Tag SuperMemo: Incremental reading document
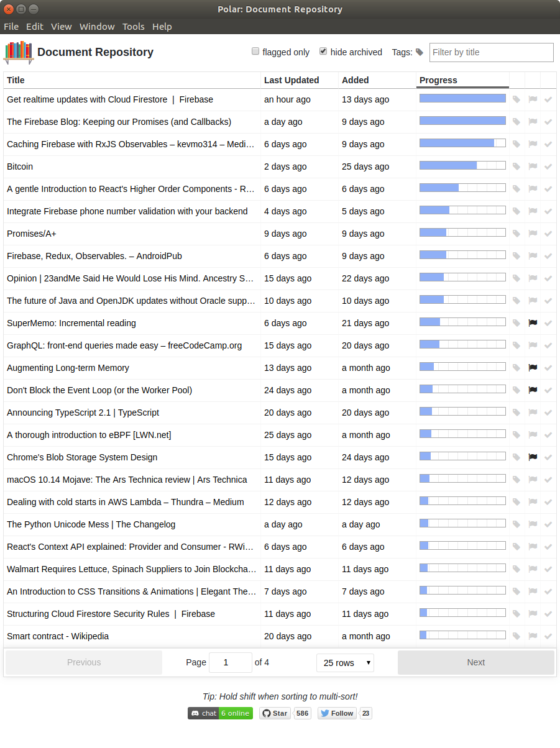 click(516, 323)
